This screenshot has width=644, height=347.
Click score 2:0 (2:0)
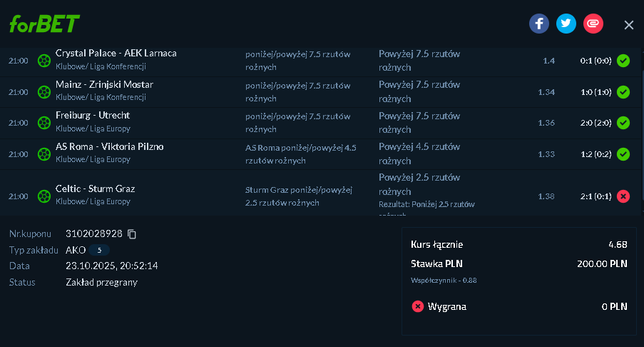[596, 123]
